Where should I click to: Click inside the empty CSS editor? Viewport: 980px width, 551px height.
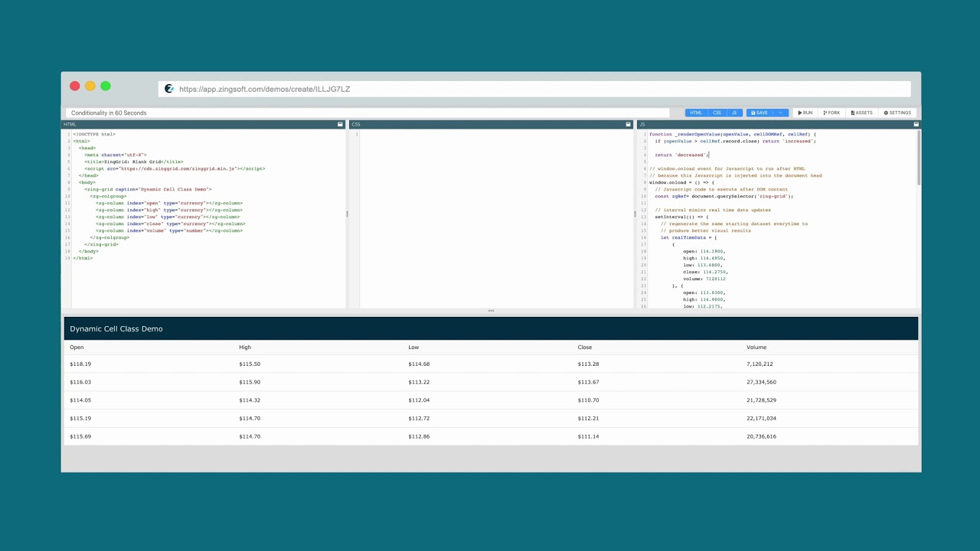coord(496,218)
